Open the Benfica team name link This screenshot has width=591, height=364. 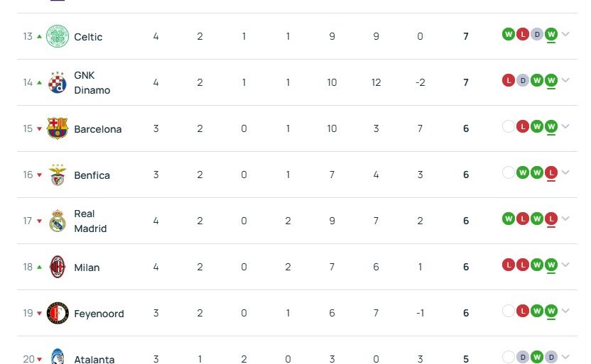pos(92,175)
